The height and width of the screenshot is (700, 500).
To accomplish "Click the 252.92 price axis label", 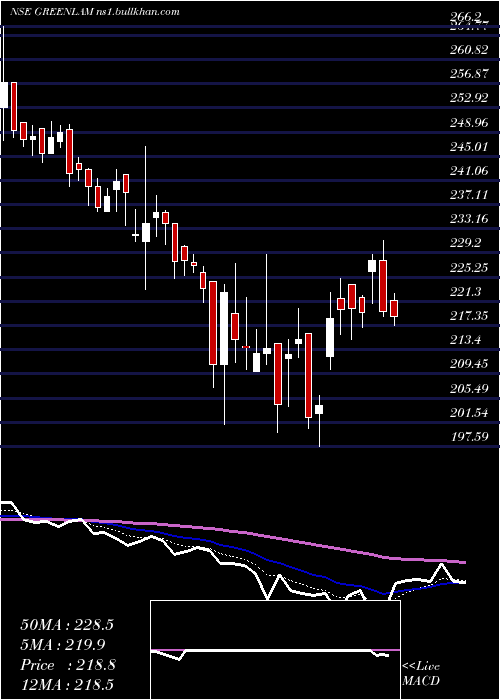I will (468, 98).
